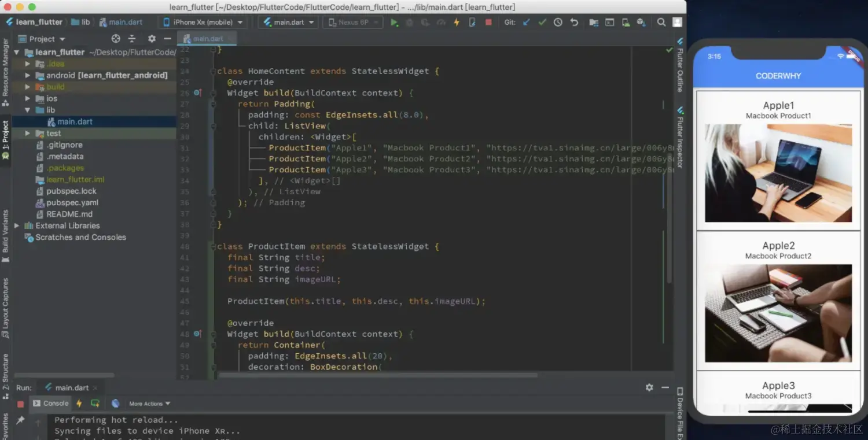Open the Build Variants side tab

click(x=5, y=236)
